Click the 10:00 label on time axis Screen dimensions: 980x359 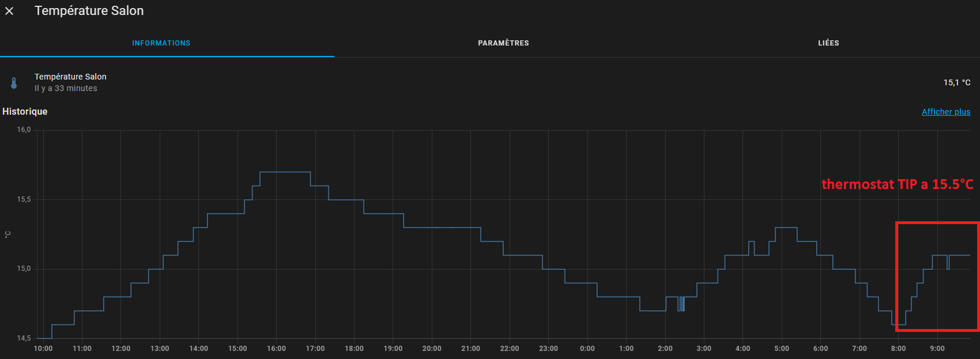click(43, 349)
